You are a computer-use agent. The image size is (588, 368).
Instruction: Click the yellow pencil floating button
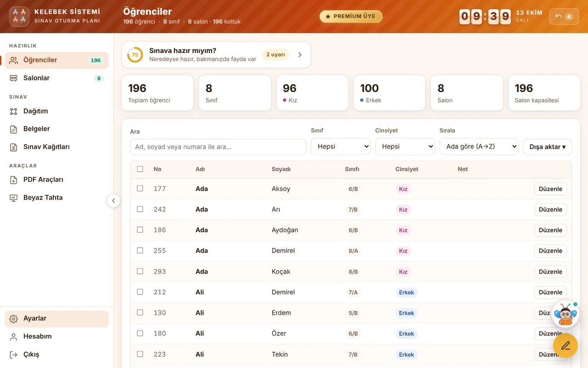pos(565,345)
